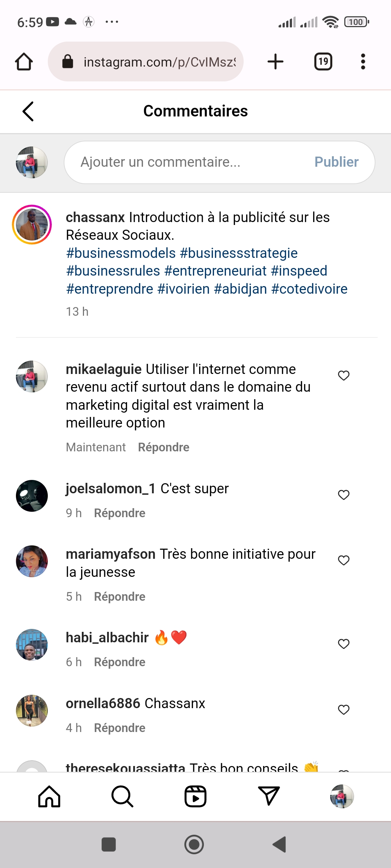This screenshot has width=391, height=868.
Task: Open direct messages paper plane icon
Action: (x=269, y=796)
